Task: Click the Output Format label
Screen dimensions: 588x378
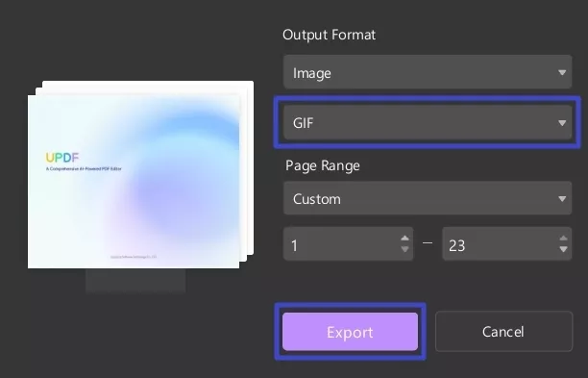Action: (x=329, y=35)
